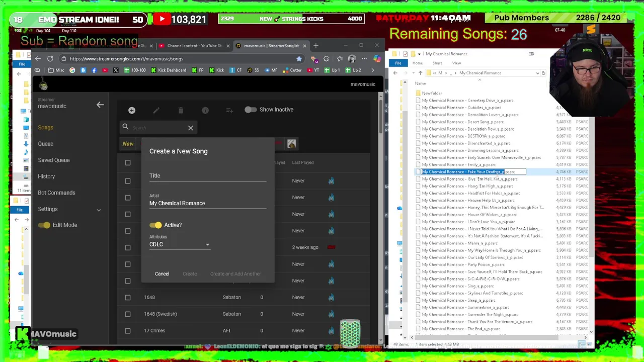Refresh the My Chemical Romance folder in Explorer
644x362 pixels.
543,73
